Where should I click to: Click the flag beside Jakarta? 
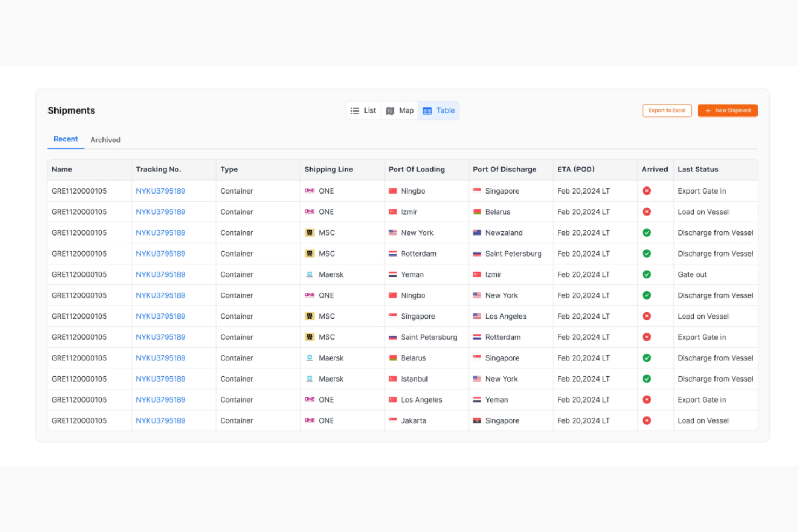tap(393, 420)
